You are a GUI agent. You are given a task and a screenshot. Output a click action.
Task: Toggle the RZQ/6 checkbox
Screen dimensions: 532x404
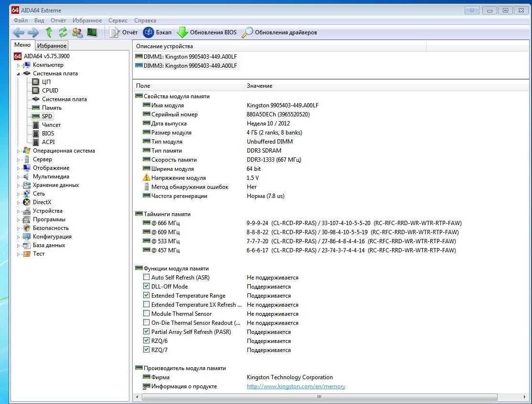[146, 340]
